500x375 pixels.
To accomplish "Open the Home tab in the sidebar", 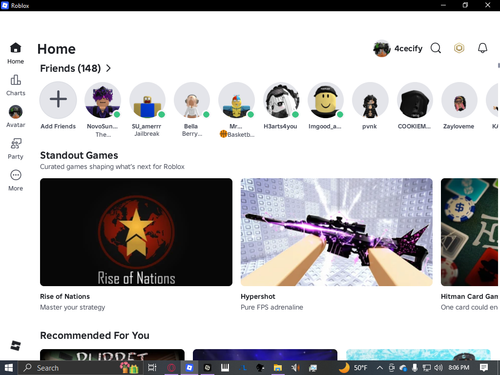I will tap(15, 53).
